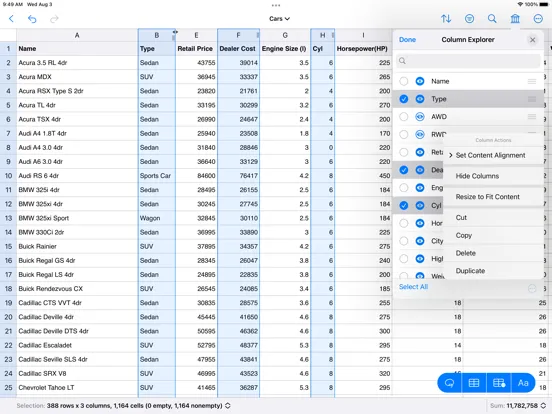Tap the Type row reorder handle
Image resolution: width=552 pixels, height=414 pixels.
click(x=532, y=99)
